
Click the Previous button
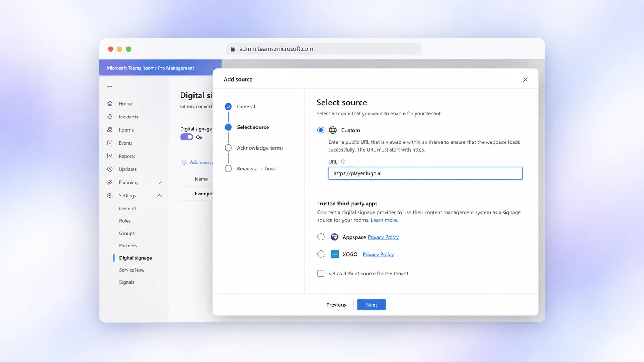336,305
